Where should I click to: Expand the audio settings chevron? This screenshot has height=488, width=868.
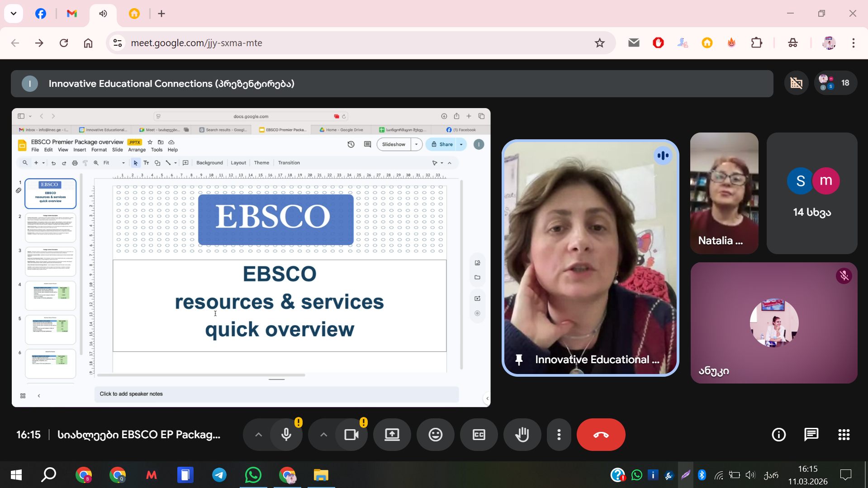pyautogui.click(x=258, y=435)
